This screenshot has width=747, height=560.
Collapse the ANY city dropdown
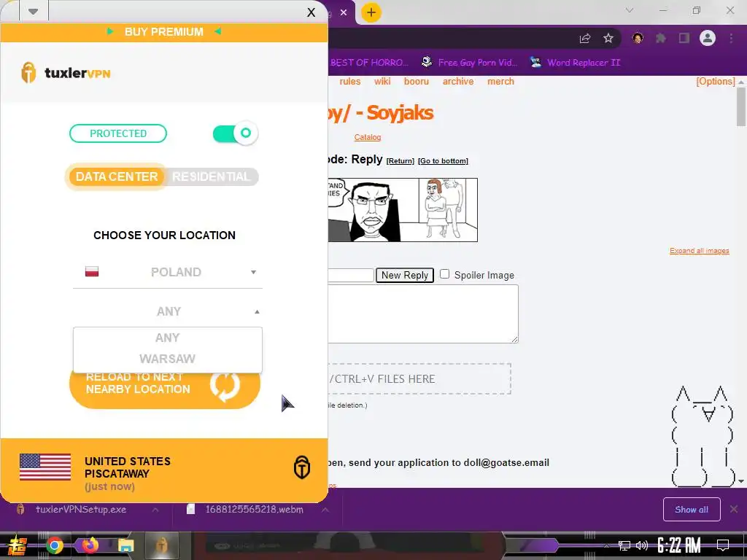click(168, 311)
